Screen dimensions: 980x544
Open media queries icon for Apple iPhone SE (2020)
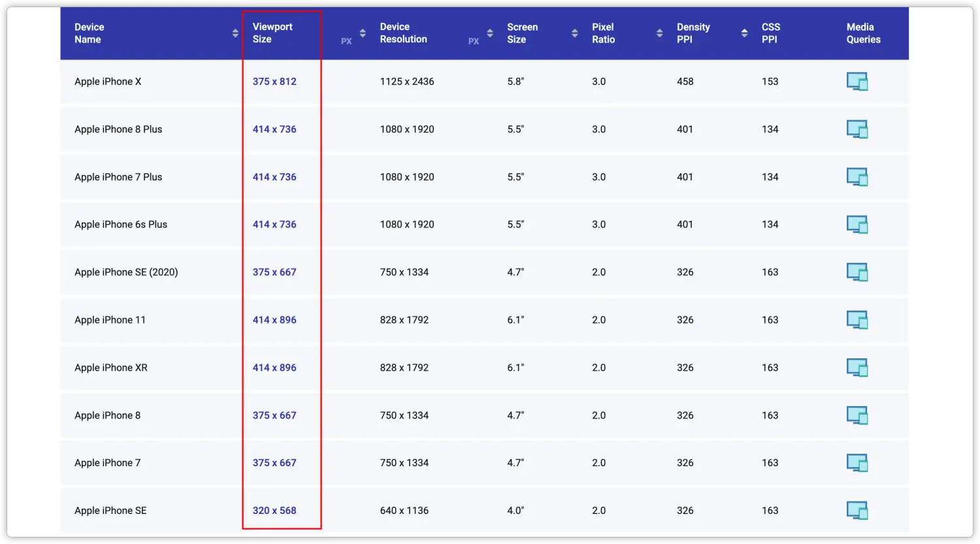(857, 273)
